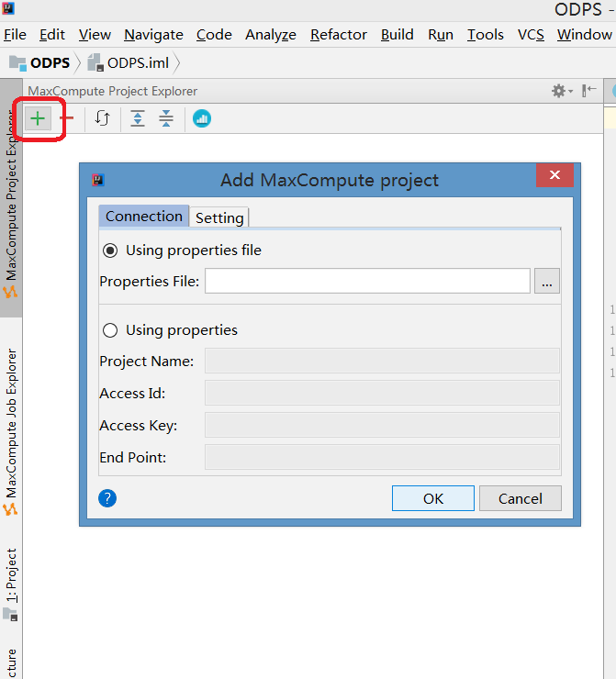This screenshot has height=679, width=616.
Task: Hide the Project Explorer panel
Action: point(589,91)
